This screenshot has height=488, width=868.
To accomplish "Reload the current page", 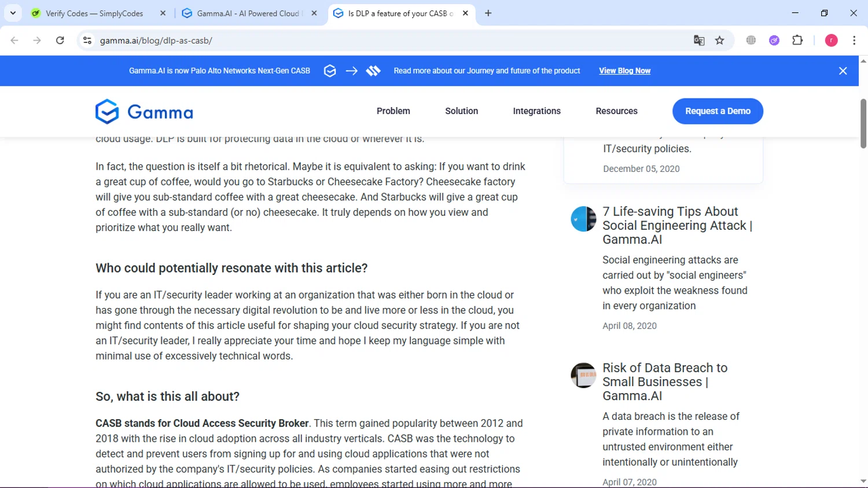I will coord(60,41).
